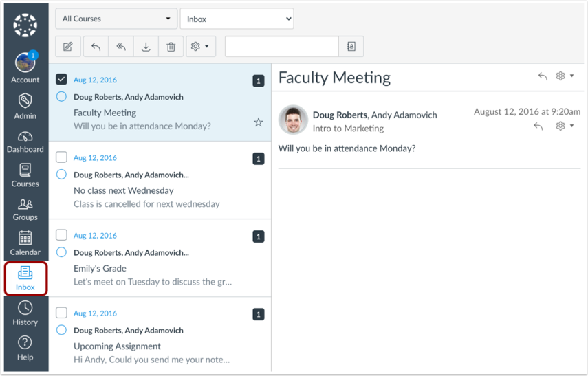
Task: Click the message count badge on Faculty Meeting
Action: [259, 81]
